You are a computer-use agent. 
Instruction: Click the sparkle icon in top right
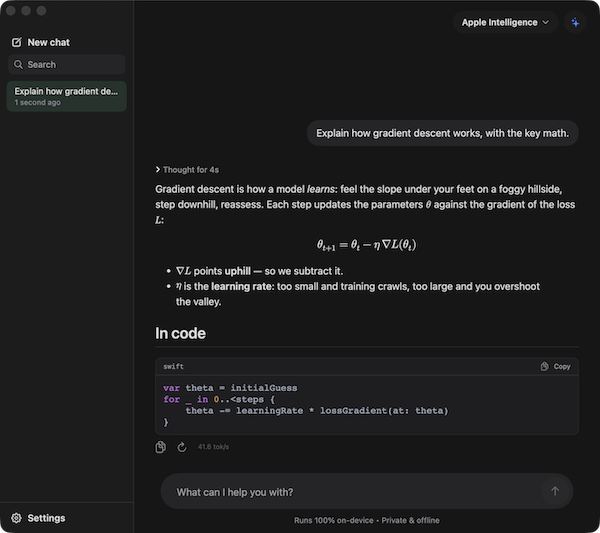point(575,22)
